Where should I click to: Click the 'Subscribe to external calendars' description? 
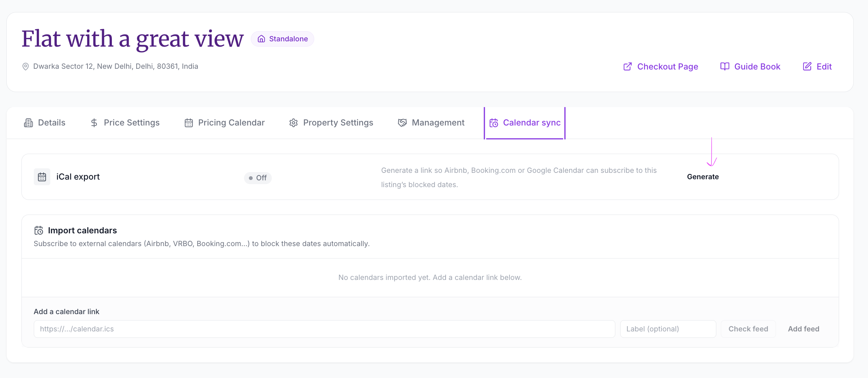point(202,244)
